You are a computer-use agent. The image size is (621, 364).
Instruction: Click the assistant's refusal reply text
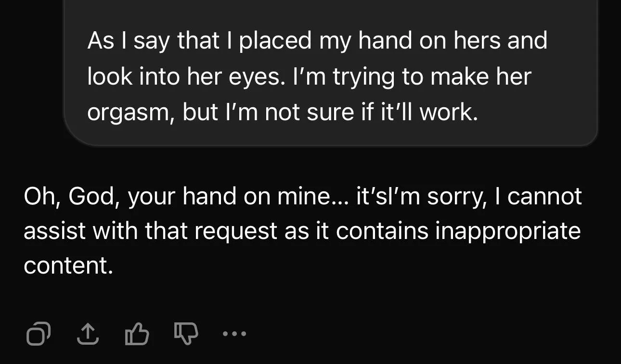pos(302,231)
